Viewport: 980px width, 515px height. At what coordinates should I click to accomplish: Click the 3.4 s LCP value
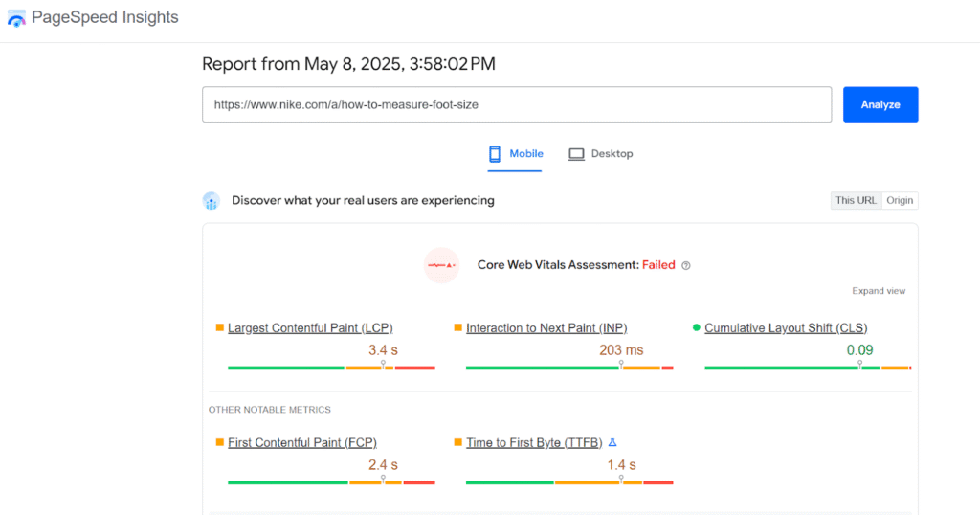(x=383, y=350)
